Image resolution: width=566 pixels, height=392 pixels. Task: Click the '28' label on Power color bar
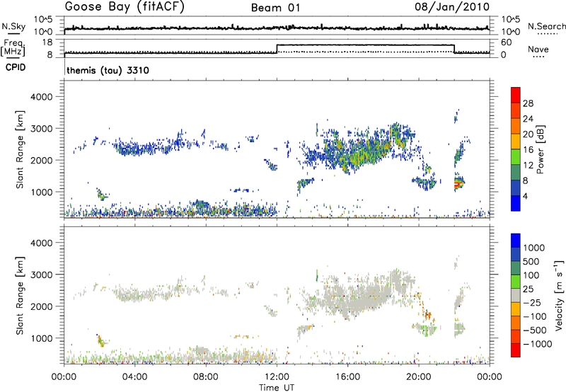click(528, 103)
